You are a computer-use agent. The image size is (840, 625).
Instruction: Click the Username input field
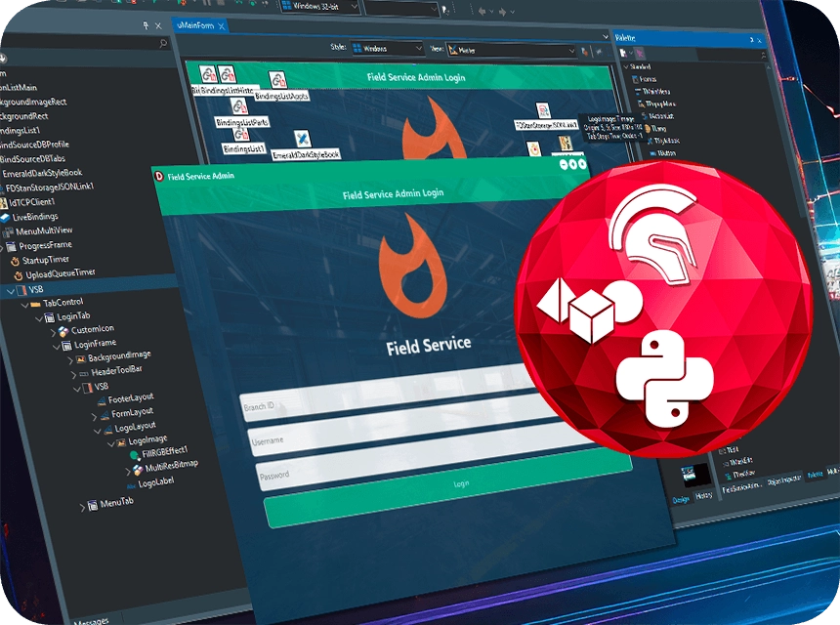pyautogui.click(x=391, y=438)
